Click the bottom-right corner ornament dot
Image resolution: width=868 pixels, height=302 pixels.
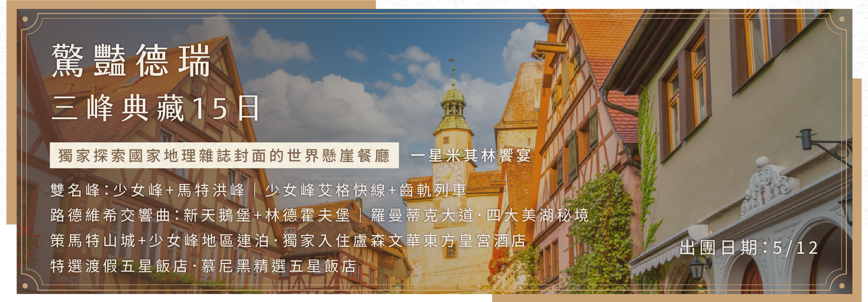(x=842, y=285)
